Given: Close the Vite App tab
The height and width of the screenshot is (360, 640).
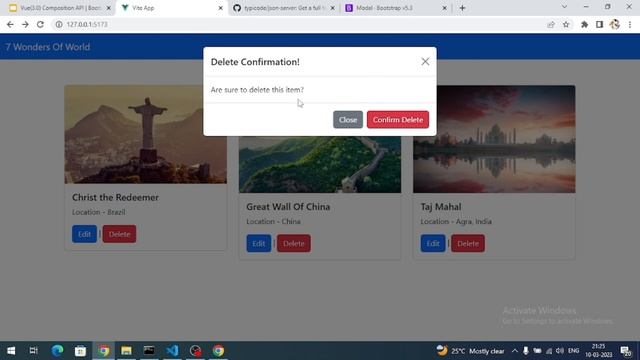Looking at the screenshot, I should point(220,8).
